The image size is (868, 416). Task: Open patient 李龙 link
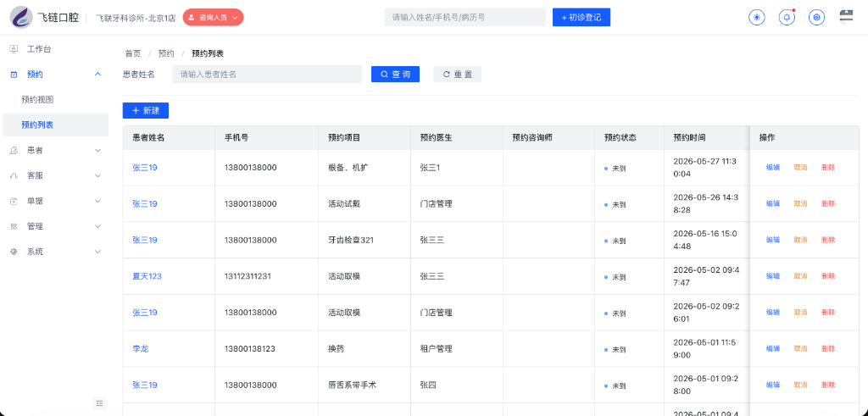pos(141,348)
